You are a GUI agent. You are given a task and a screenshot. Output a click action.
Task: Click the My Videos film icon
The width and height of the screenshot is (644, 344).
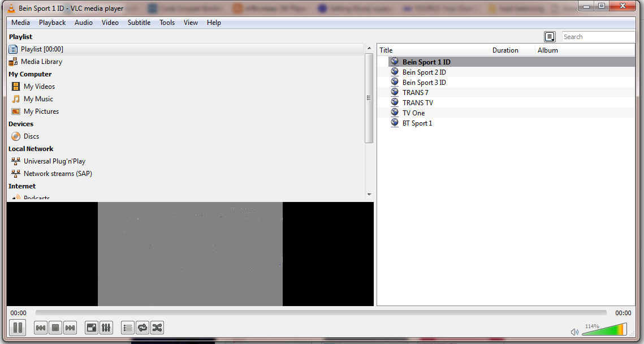[x=16, y=87]
